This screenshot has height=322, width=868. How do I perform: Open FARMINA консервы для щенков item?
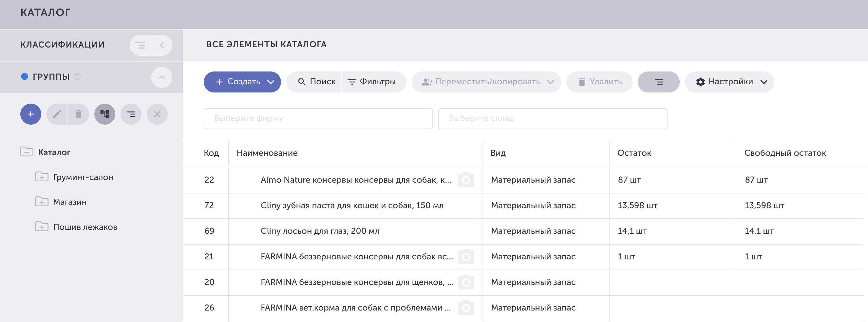[x=357, y=282]
